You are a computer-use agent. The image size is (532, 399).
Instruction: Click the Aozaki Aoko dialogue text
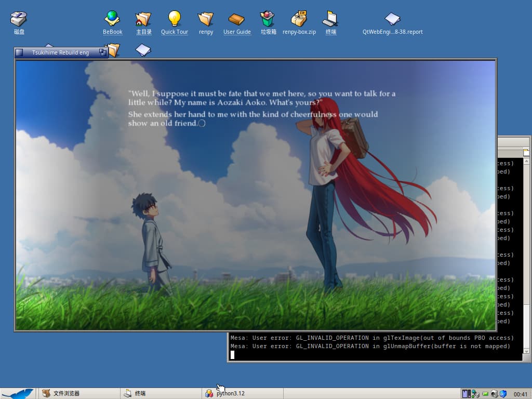click(x=262, y=98)
